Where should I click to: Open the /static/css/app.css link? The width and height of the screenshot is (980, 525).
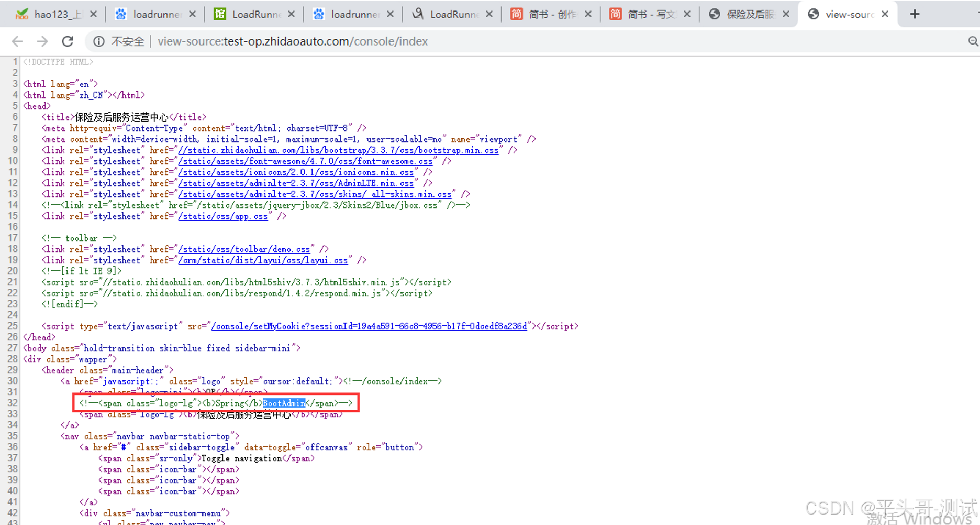point(222,216)
